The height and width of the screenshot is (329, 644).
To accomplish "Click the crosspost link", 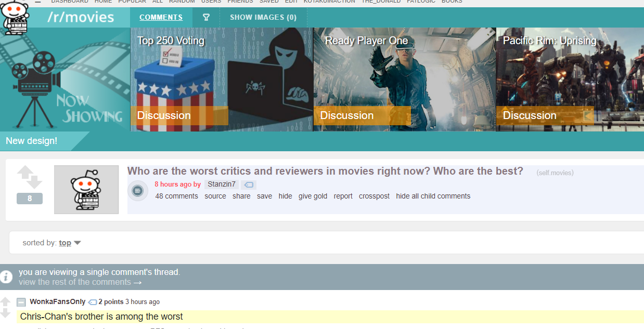I will click(374, 196).
